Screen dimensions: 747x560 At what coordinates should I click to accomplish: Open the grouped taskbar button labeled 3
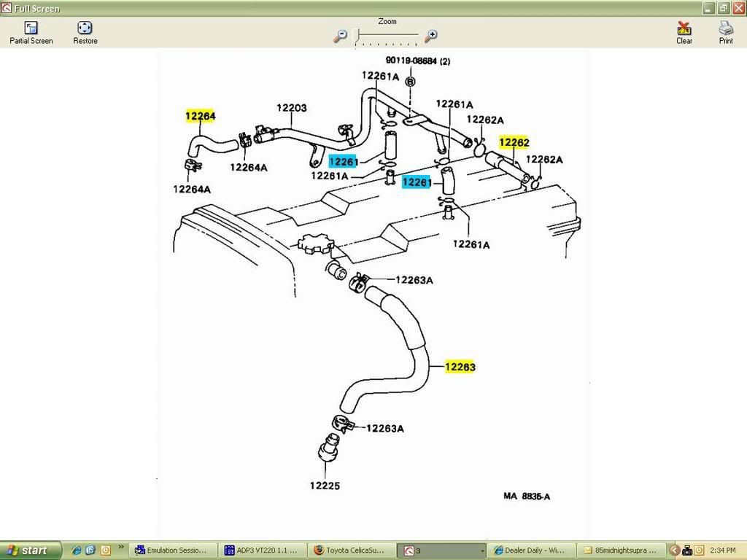pos(442,551)
